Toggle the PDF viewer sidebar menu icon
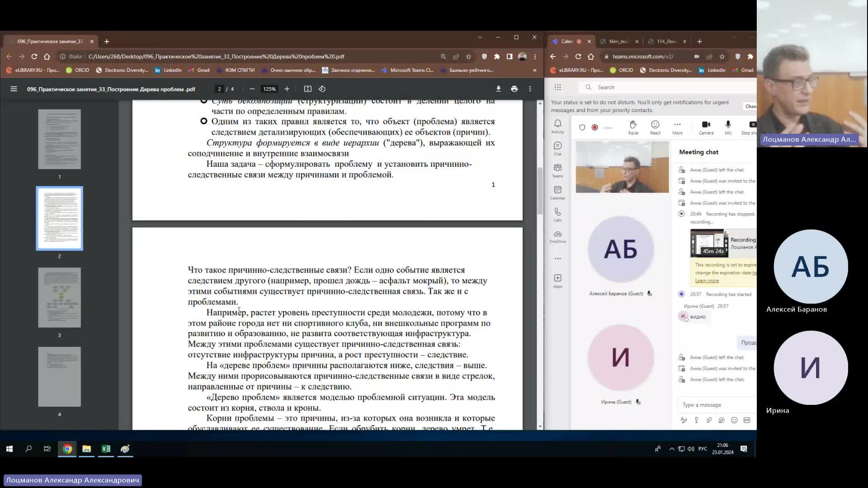 [x=14, y=89]
